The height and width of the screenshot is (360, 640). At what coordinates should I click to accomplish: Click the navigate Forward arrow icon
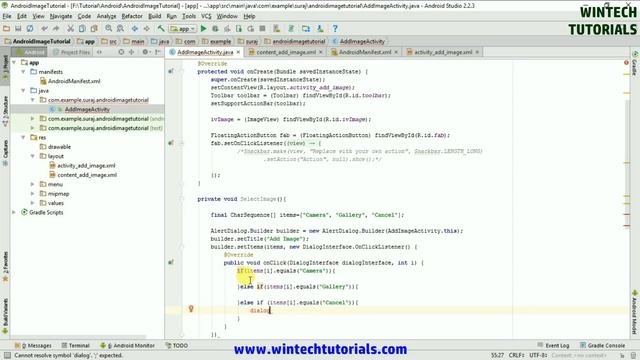(147, 29)
